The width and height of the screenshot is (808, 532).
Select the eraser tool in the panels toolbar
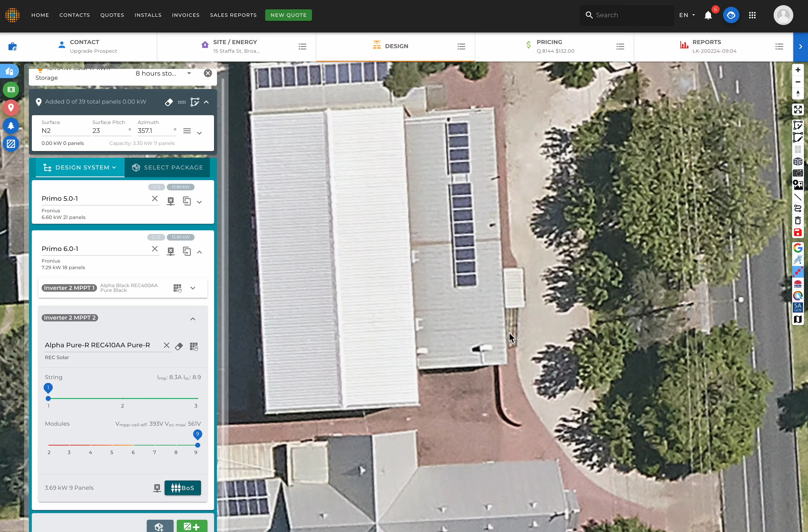[169, 102]
